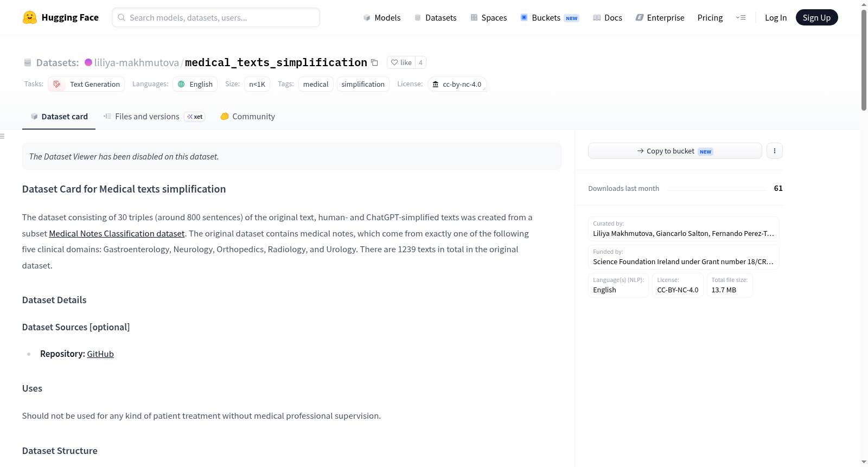Open Docs in the navigation bar
The height and width of the screenshot is (467, 868).
pos(608,17)
